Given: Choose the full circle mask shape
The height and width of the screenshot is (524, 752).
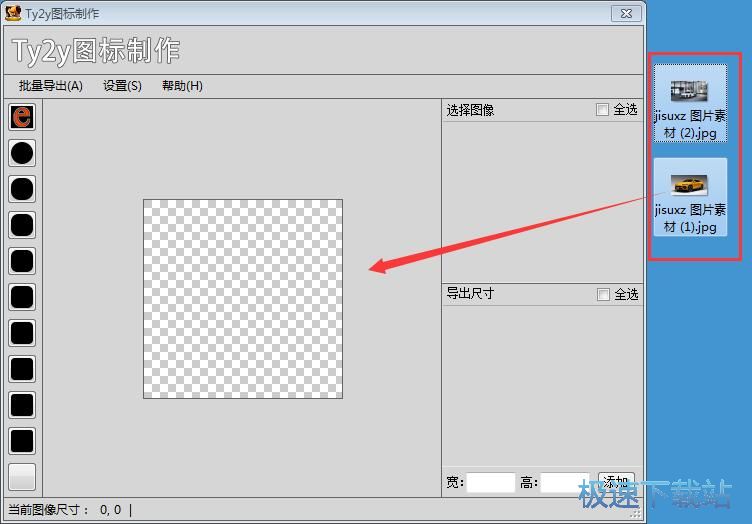Looking at the screenshot, I should pyautogui.click(x=22, y=153).
